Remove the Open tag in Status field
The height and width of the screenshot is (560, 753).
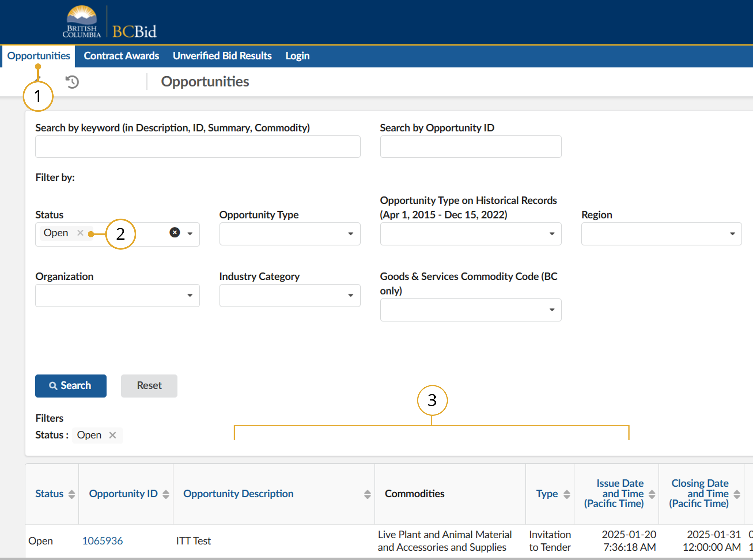coord(80,233)
